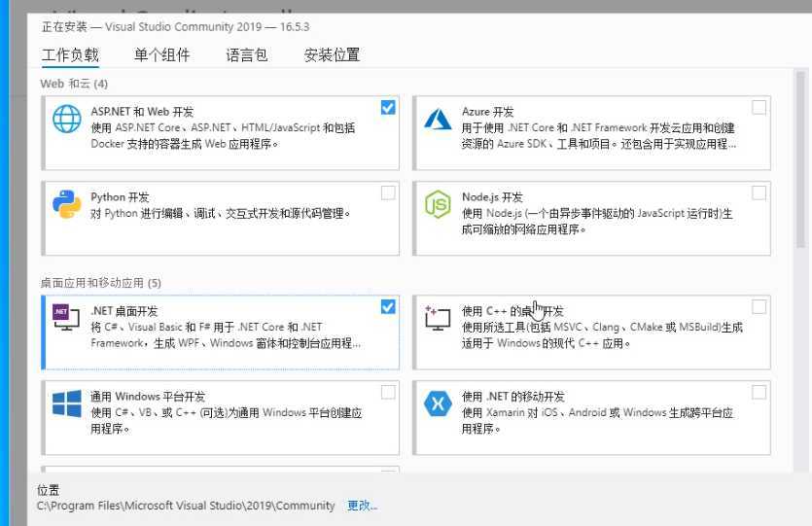
Task: Open the 单个组件 tab
Action: pyautogui.click(x=162, y=54)
